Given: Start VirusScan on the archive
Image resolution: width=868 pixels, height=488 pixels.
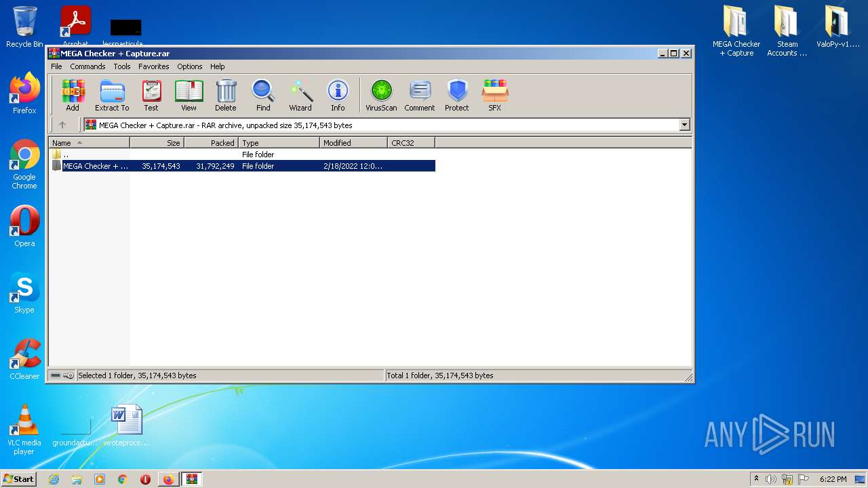Looking at the screenshot, I should tap(381, 96).
